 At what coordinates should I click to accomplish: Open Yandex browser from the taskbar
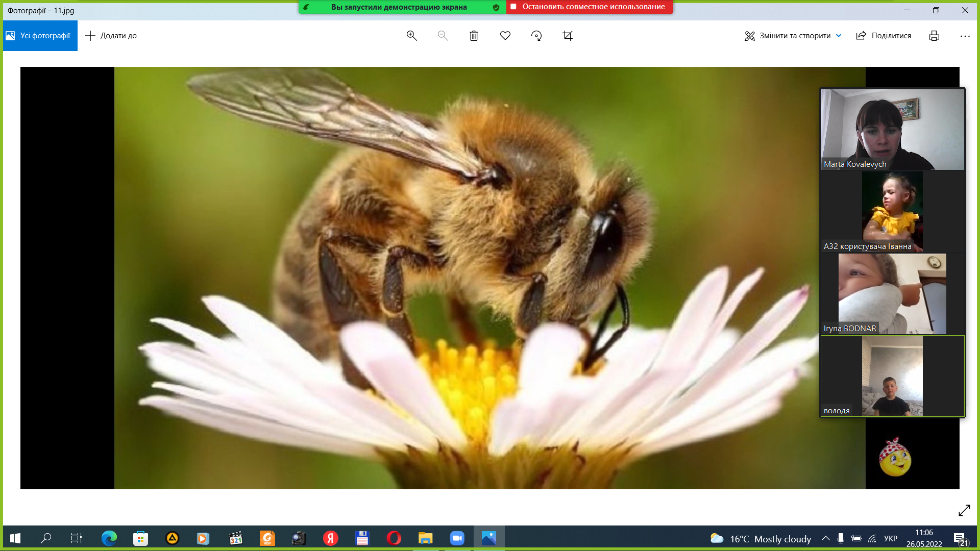(330, 538)
